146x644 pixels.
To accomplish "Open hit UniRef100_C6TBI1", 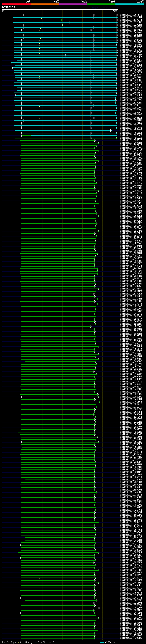I will [x=131, y=15].
